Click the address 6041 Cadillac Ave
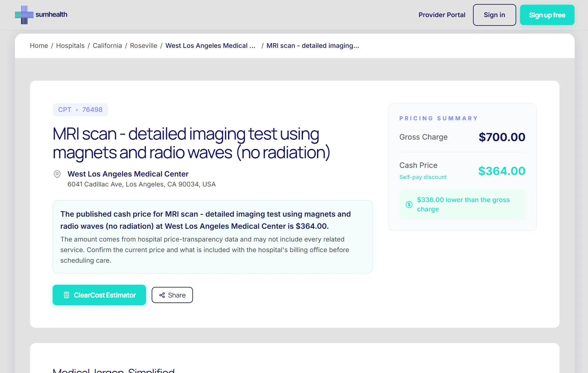Viewport: 588px width, 373px height. [x=141, y=184]
